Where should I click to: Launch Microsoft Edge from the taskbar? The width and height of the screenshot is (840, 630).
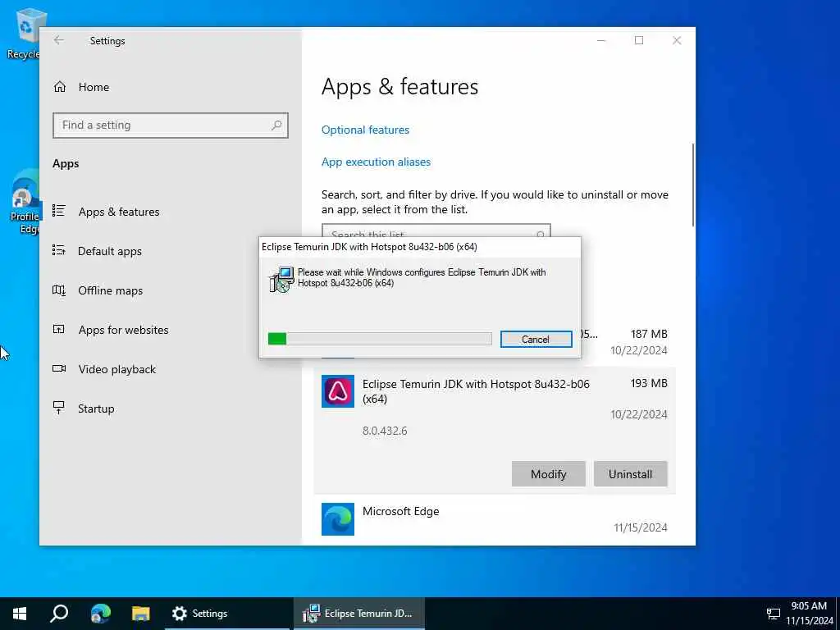pyautogui.click(x=100, y=614)
